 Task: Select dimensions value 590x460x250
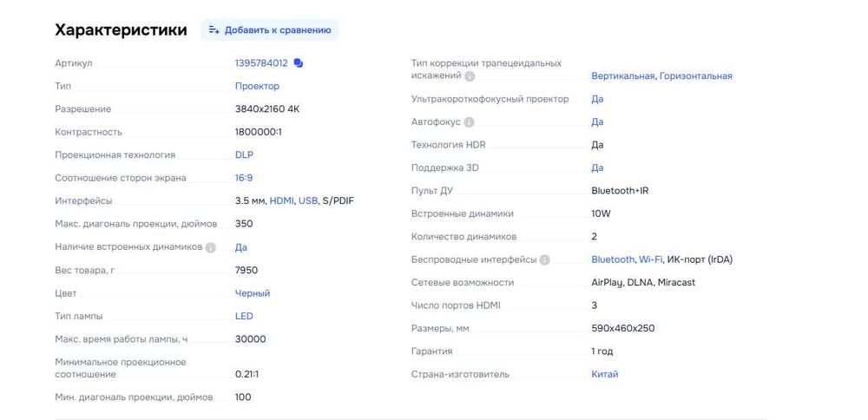(622, 328)
